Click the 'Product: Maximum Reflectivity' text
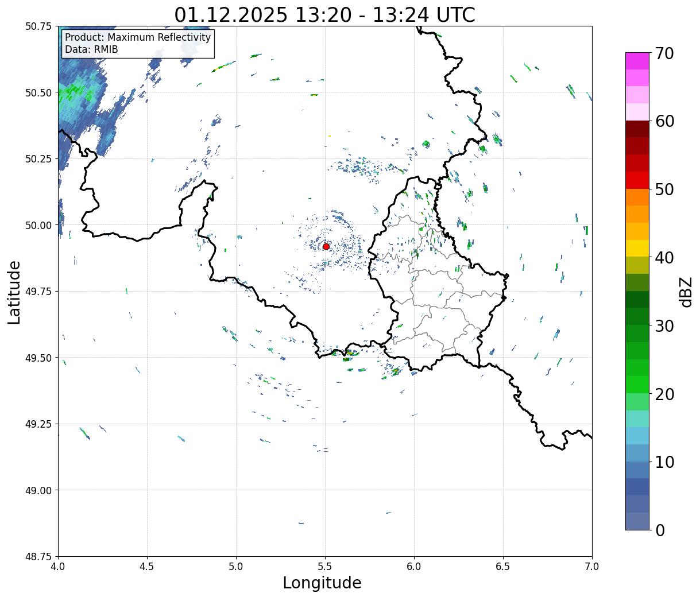The width and height of the screenshot is (700, 597). (x=138, y=37)
